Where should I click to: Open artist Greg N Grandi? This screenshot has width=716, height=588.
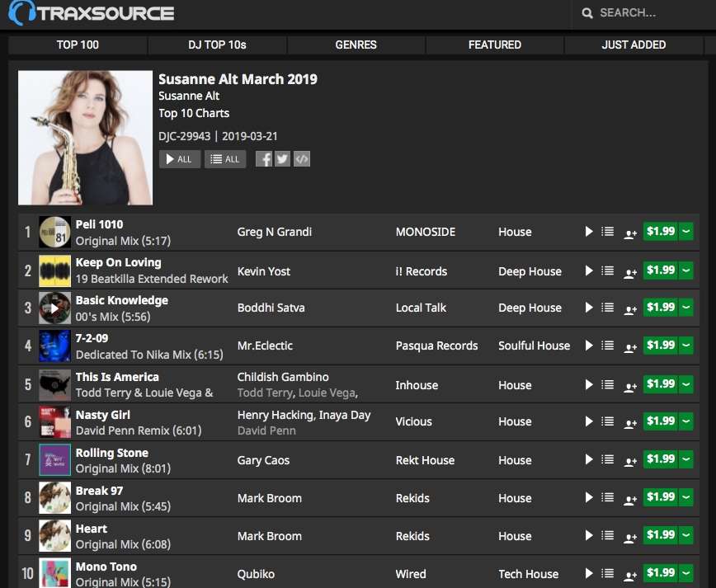275,232
